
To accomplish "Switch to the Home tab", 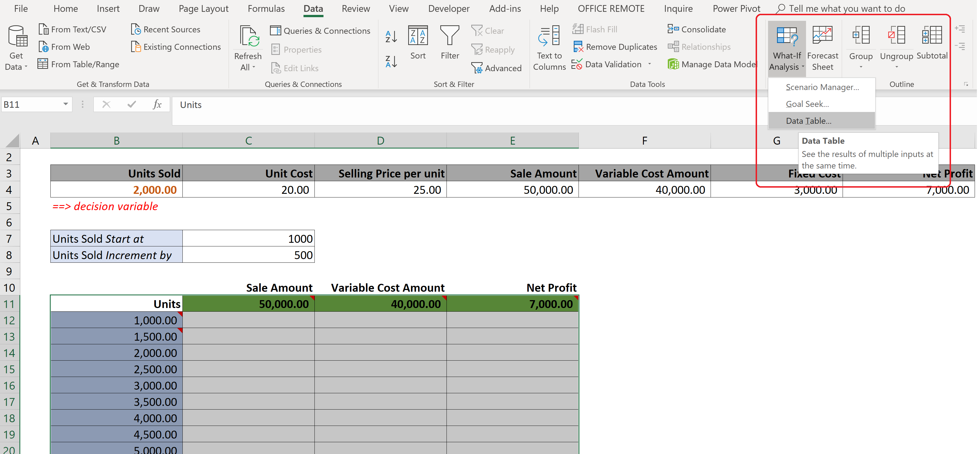I will [x=65, y=8].
